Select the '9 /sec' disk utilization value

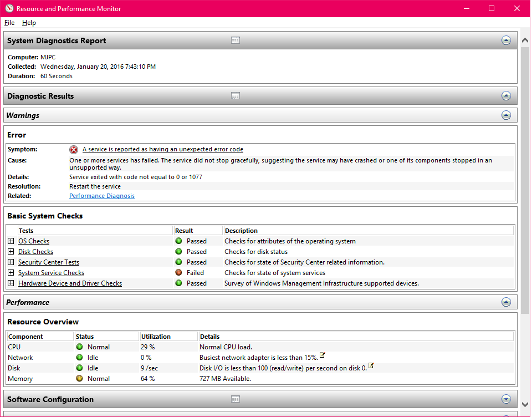pyautogui.click(x=149, y=368)
